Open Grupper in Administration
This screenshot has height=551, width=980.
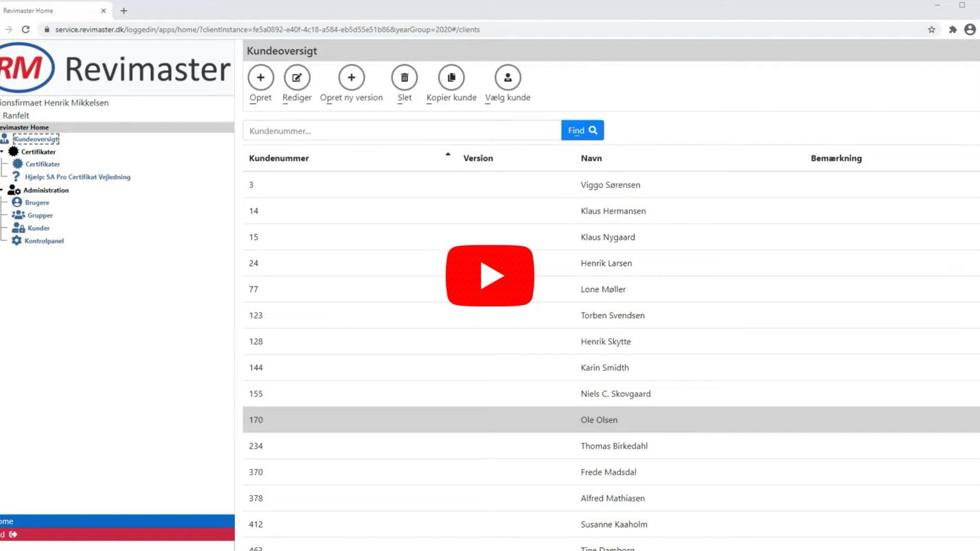pos(40,216)
